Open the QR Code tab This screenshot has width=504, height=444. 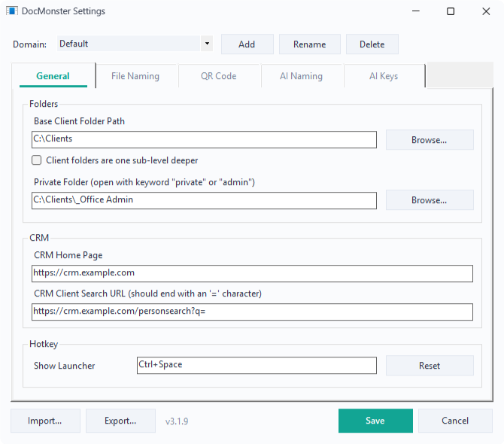(x=219, y=76)
